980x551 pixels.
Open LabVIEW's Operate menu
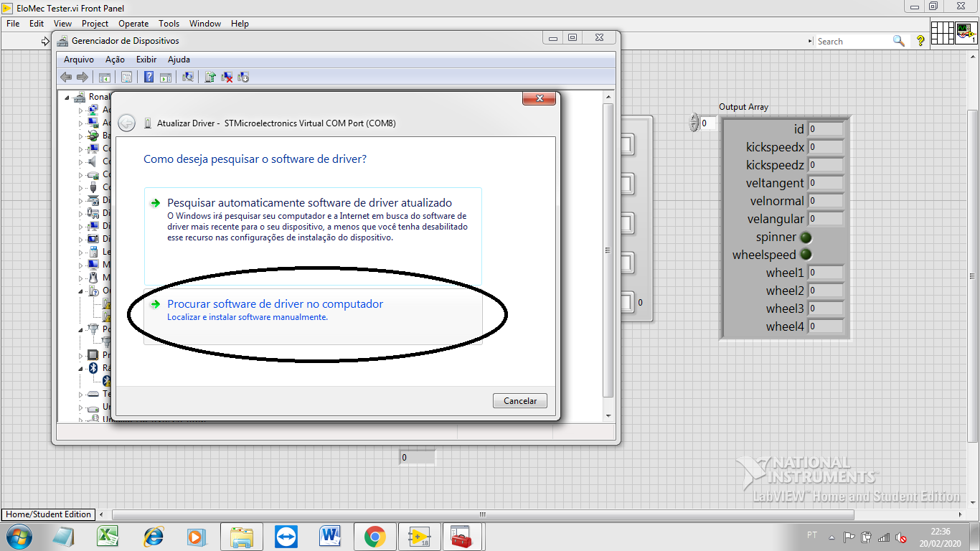point(133,24)
